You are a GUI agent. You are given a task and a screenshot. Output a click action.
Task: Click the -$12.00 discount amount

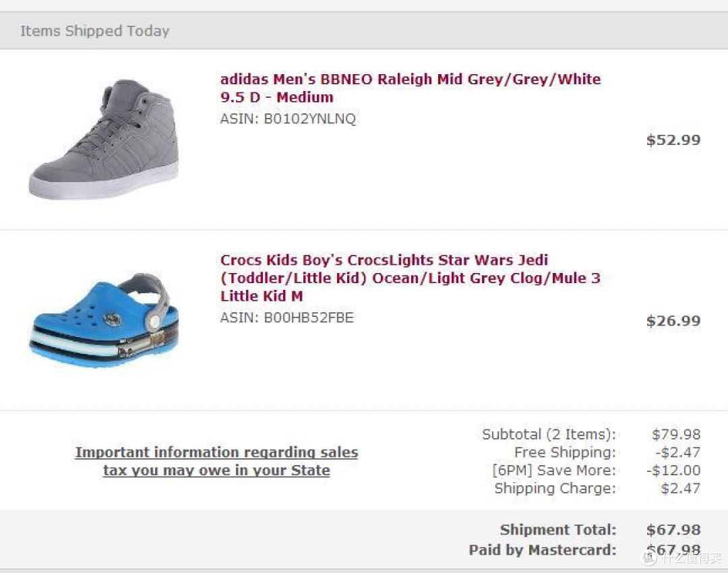click(673, 471)
